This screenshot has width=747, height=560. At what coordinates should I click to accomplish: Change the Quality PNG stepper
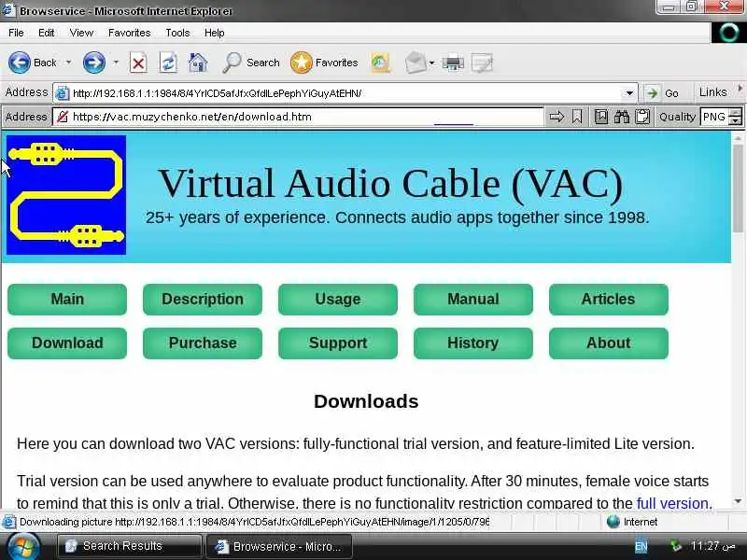736,117
